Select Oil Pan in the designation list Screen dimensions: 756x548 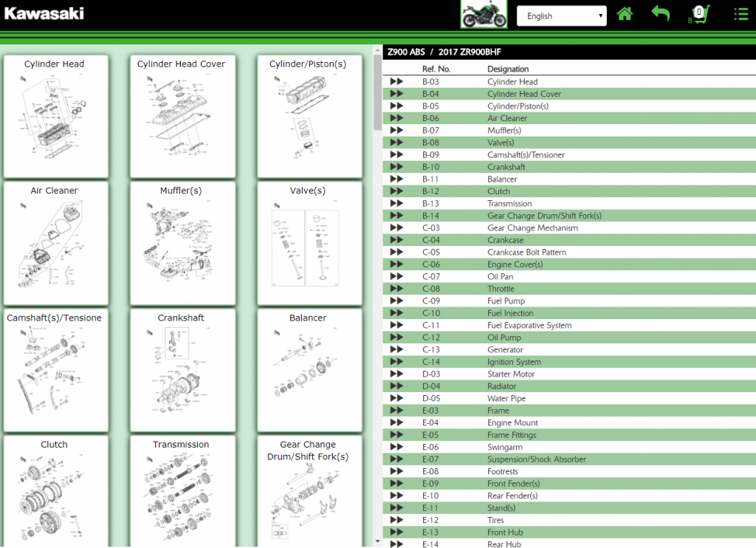click(500, 276)
